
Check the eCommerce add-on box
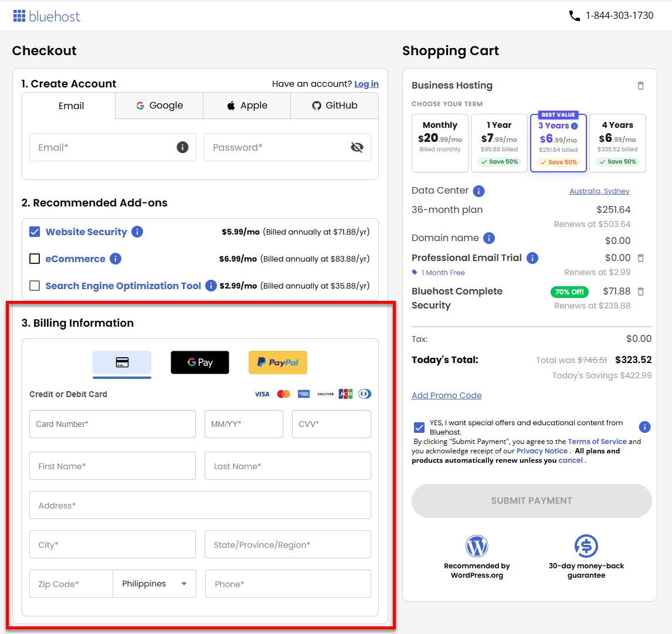(x=35, y=259)
